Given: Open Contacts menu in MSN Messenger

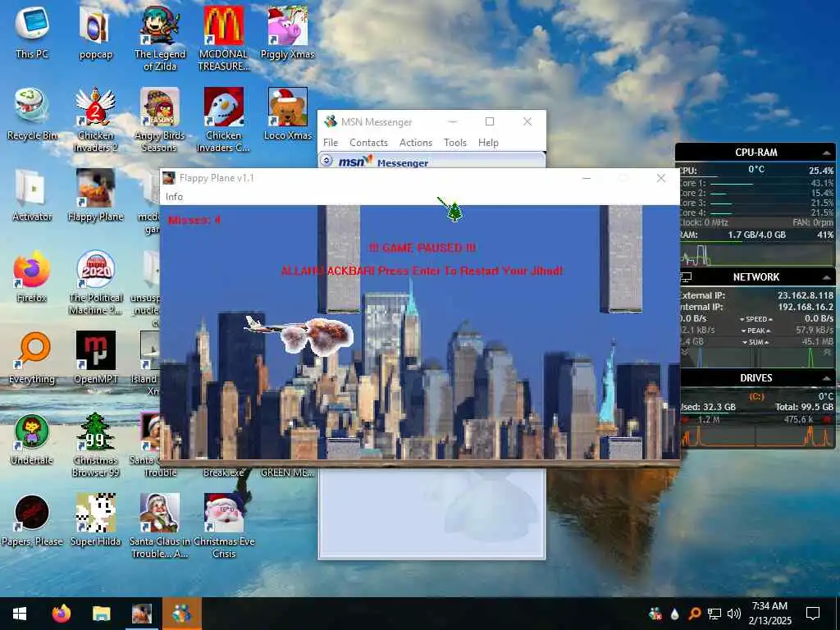Looking at the screenshot, I should pyautogui.click(x=368, y=143).
